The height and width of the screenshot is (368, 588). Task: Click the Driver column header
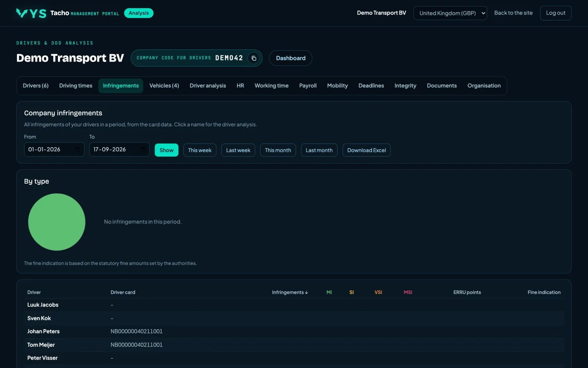point(34,292)
